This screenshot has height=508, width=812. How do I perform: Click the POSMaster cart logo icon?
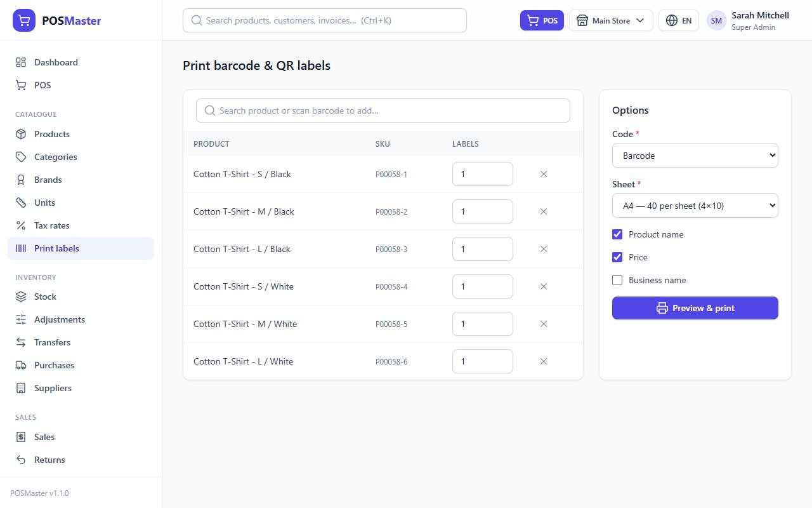point(24,20)
